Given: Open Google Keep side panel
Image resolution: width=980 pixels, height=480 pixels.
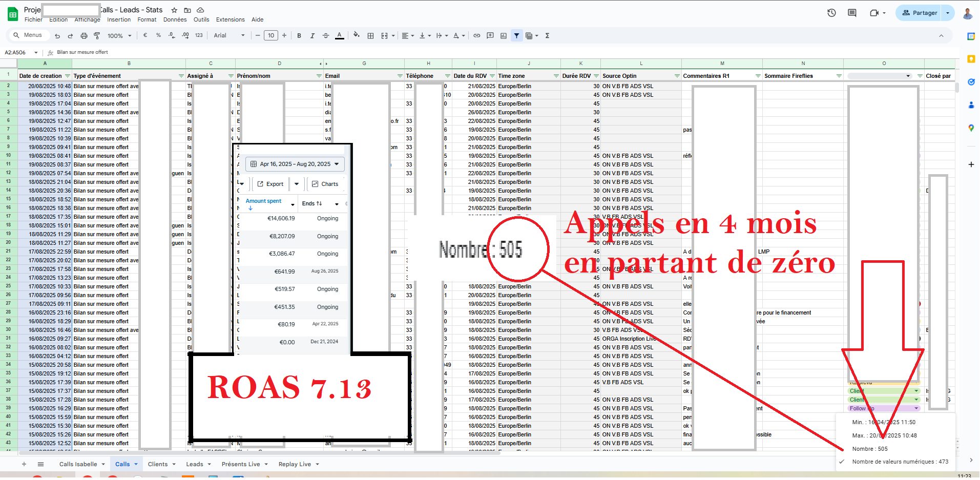Looking at the screenshot, I should (971, 59).
